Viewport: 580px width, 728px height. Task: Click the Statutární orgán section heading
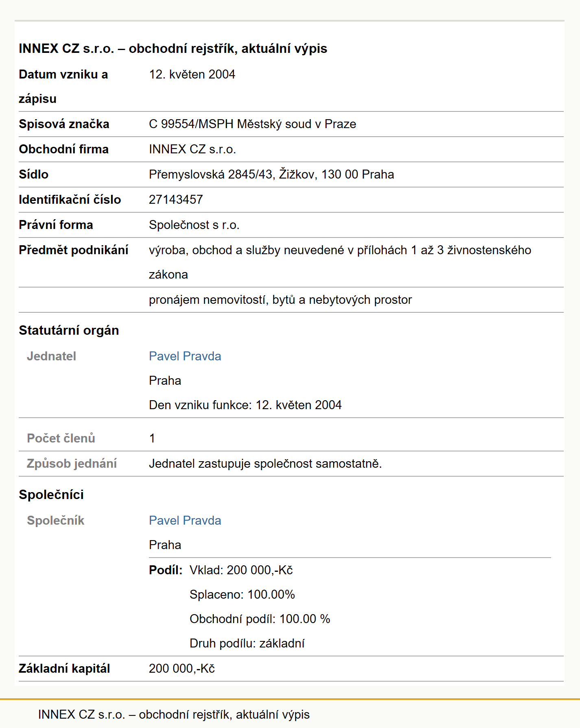pyautogui.click(x=69, y=330)
